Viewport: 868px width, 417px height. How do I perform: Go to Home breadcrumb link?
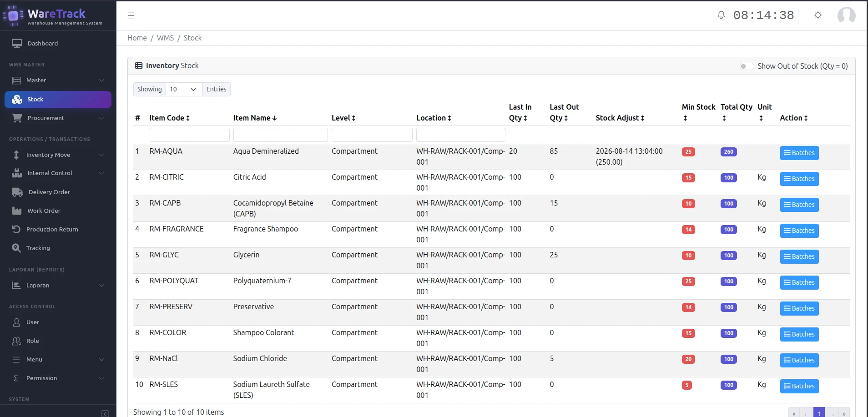[x=137, y=38]
